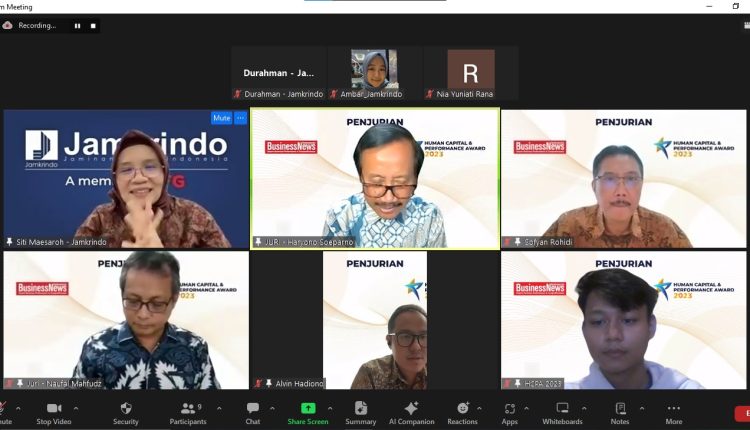Click the Stop Video camera icon
The width and height of the screenshot is (750, 430).
pyautogui.click(x=53, y=409)
